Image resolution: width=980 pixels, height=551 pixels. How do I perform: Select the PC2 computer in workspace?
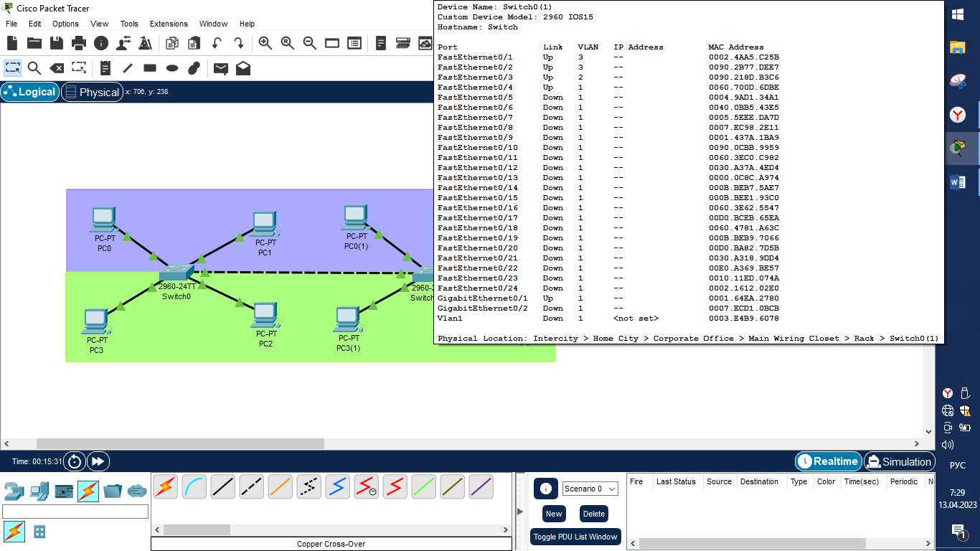tap(265, 316)
